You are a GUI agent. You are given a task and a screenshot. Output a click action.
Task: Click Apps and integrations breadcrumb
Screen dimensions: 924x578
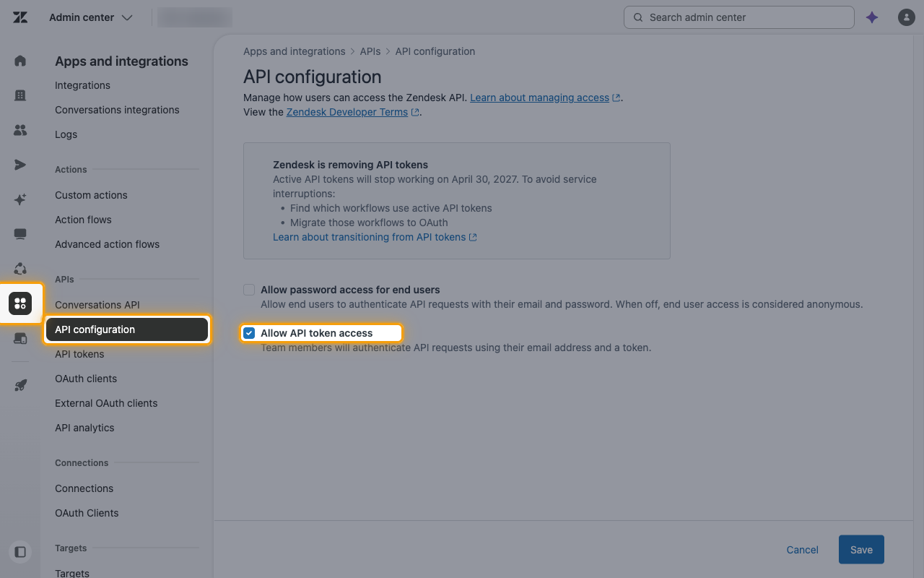[x=294, y=51]
